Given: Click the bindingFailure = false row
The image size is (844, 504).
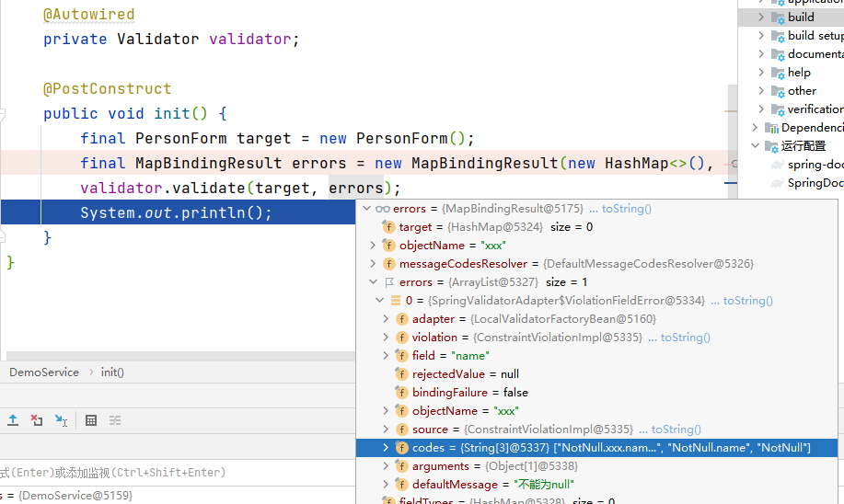Looking at the screenshot, I should tap(596, 392).
